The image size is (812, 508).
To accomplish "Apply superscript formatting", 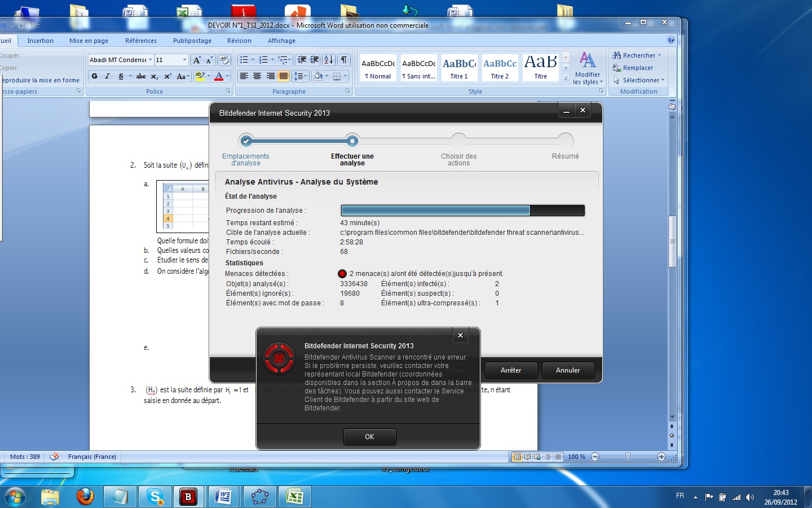I will (x=167, y=76).
